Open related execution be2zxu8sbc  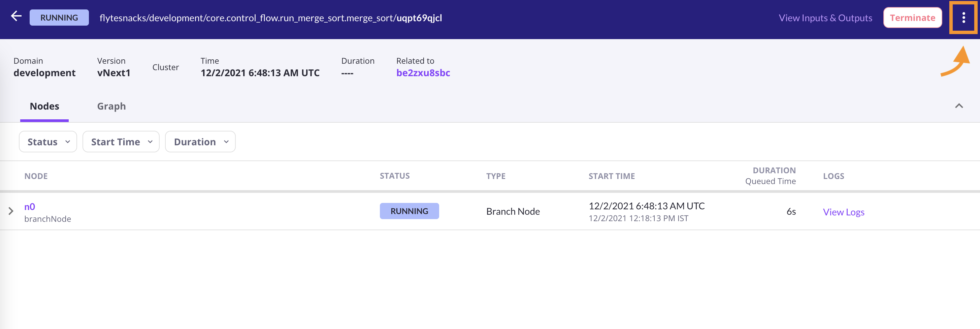[x=423, y=73]
